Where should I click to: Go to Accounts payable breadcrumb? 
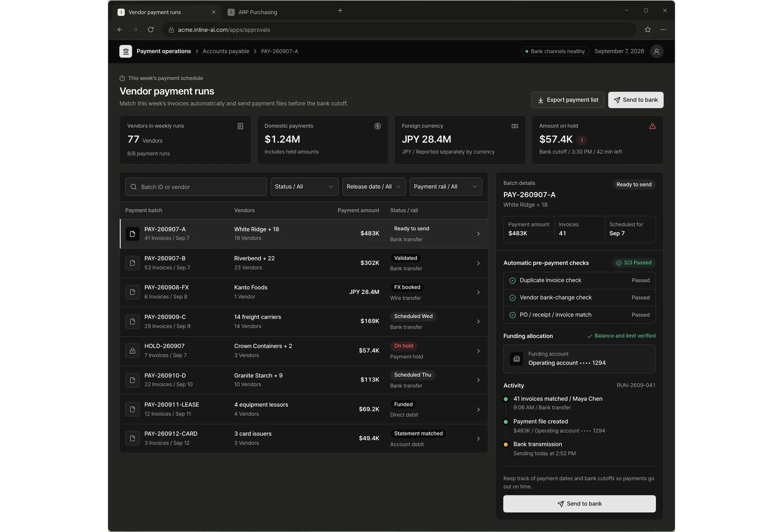[x=226, y=51]
